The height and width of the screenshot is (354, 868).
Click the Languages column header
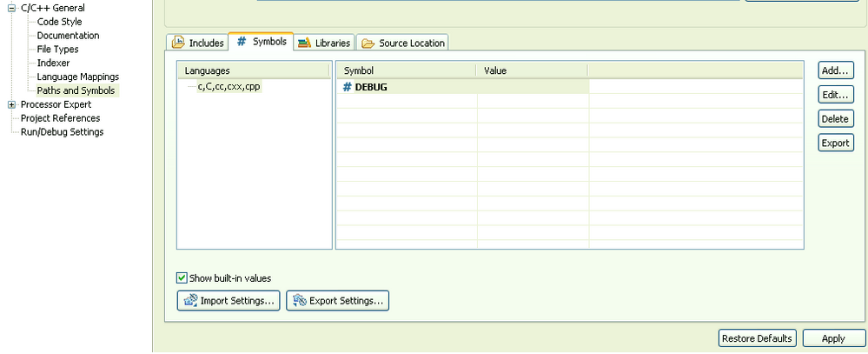254,70
